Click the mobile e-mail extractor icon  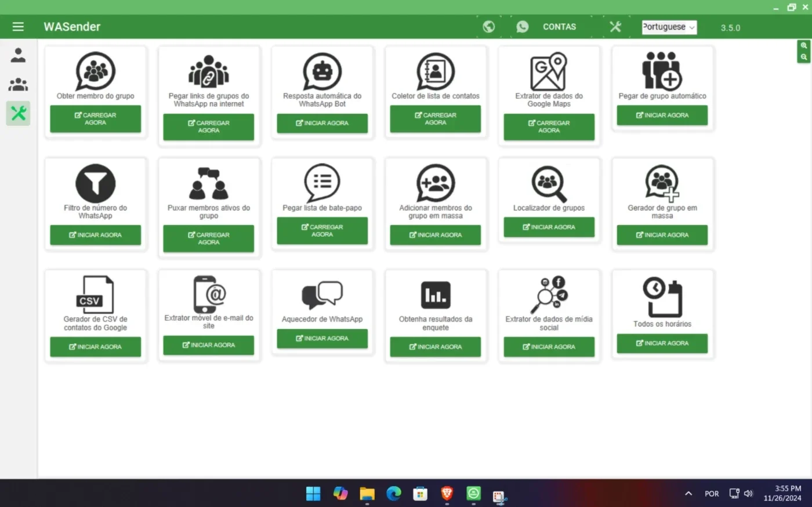209,294
